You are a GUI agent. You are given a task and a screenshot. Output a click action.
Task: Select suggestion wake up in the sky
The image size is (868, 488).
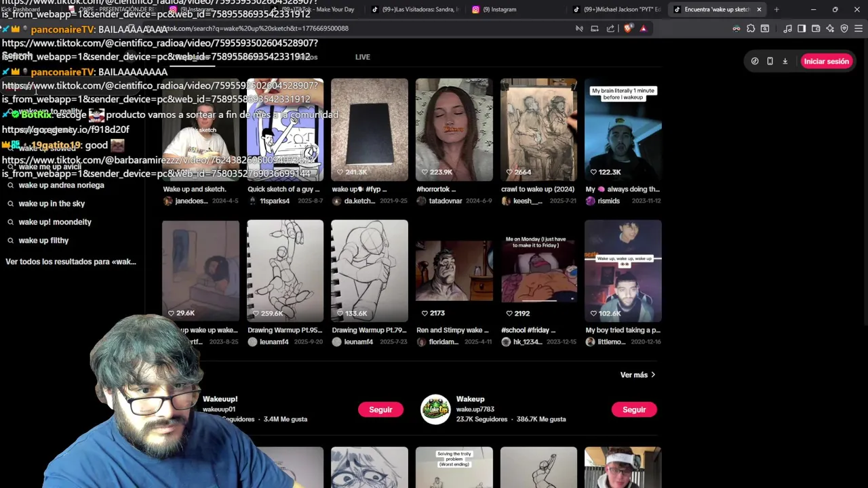click(x=52, y=203)
